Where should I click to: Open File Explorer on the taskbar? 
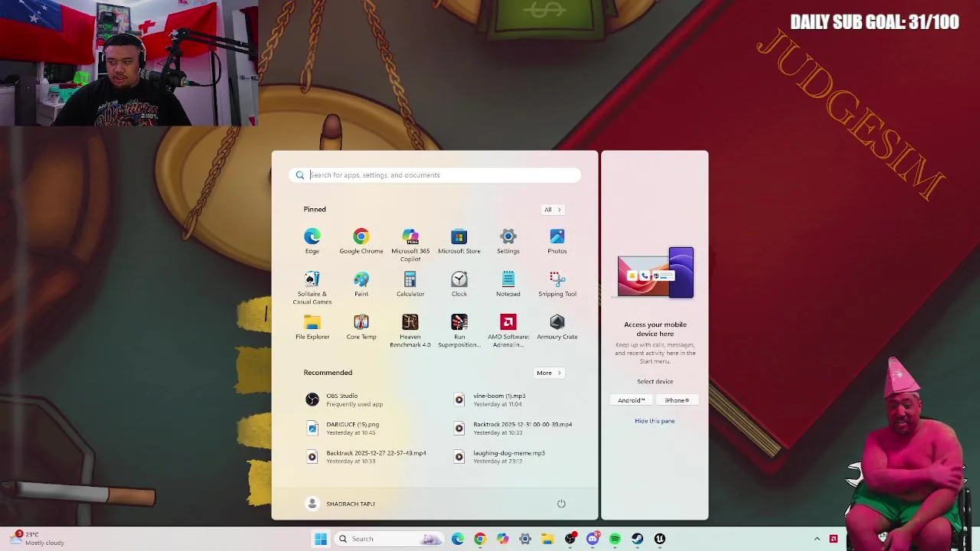pos(547,539)
